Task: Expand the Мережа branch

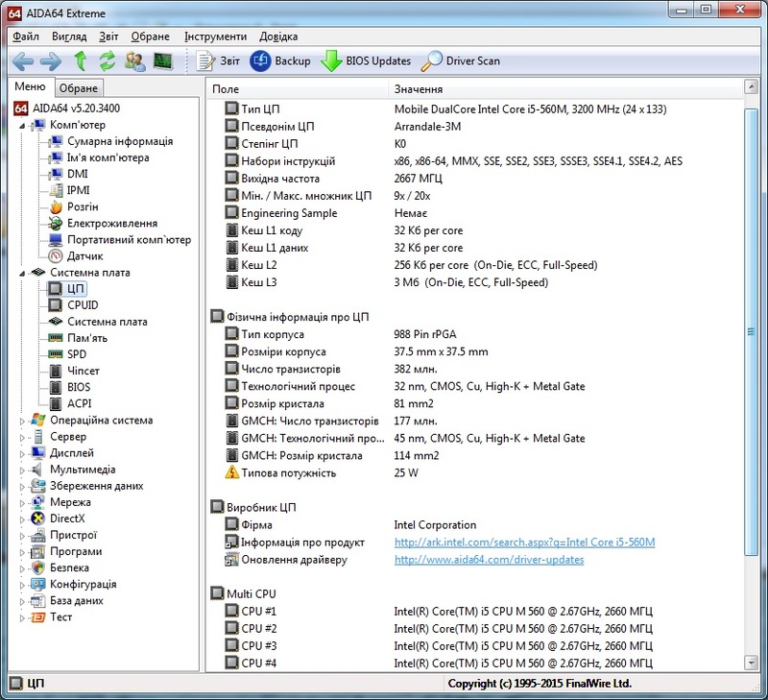Action: 22,503
